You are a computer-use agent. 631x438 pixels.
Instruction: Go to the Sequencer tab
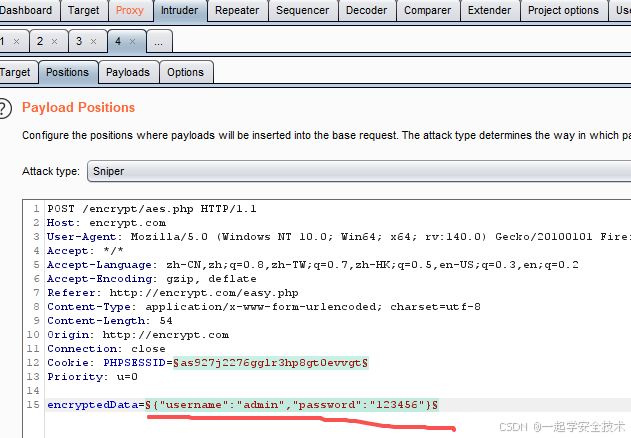(303, 10)
